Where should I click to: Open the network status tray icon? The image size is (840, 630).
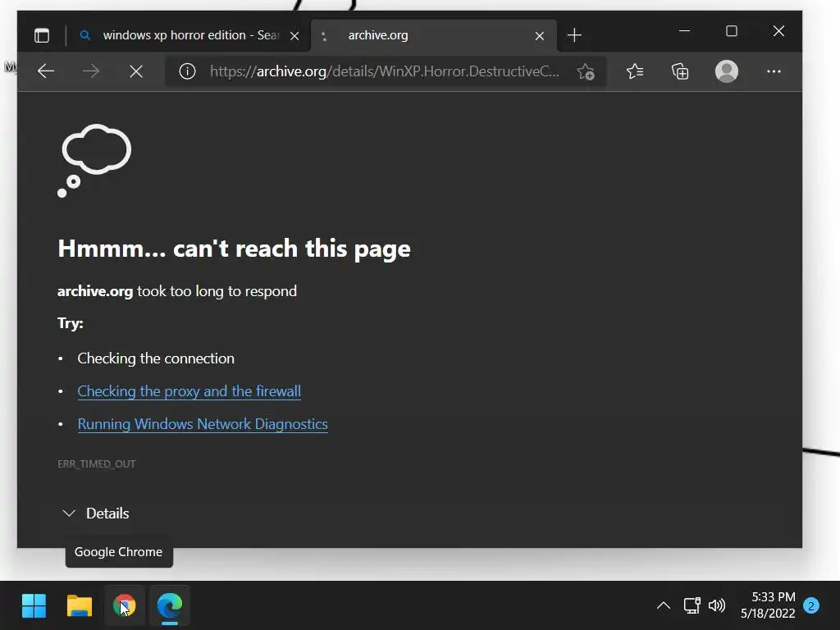point(692,606)
